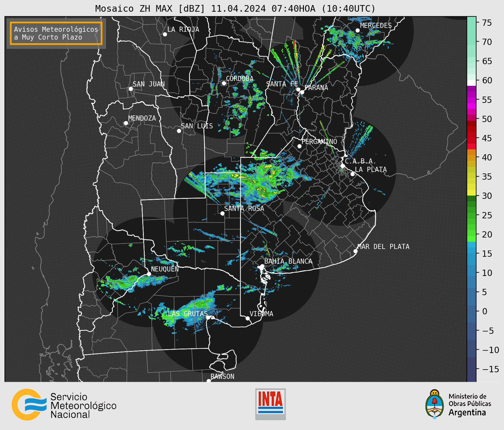Click the La Plata city marker
The image size is (504, 430).
click(353, 174)
